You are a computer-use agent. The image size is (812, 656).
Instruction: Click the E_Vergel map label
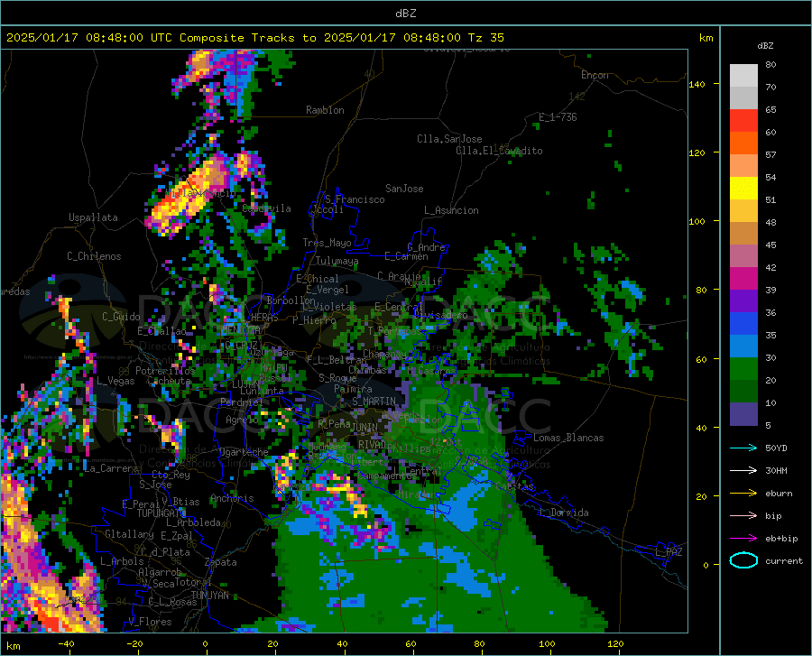coord(328,290)
